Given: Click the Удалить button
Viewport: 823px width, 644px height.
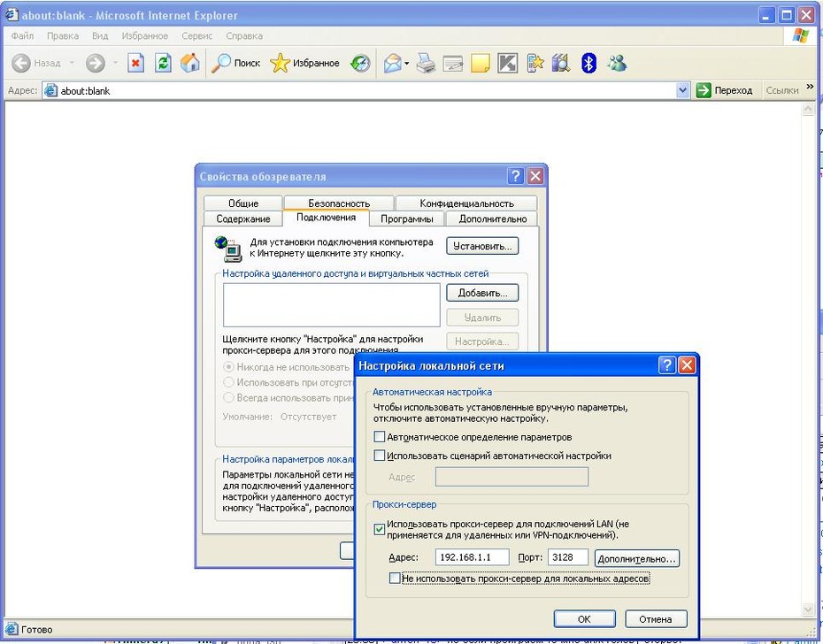Looking at the screenshot, I should [482, 317].
